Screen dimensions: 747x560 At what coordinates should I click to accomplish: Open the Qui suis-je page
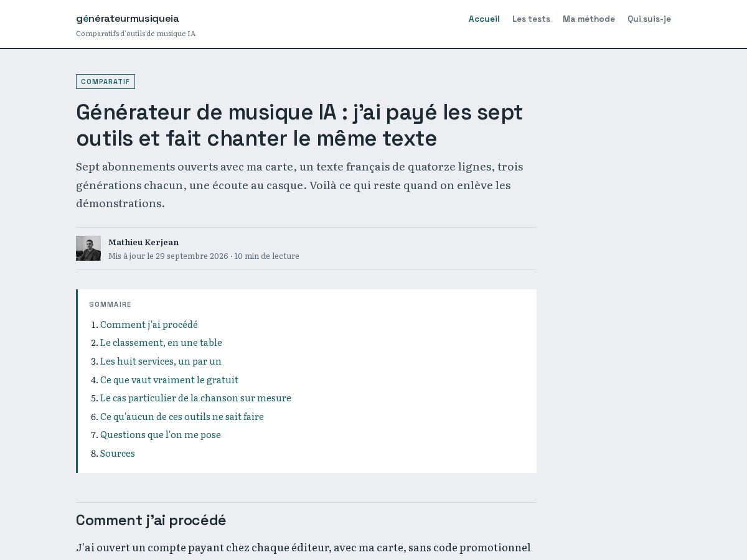tap(649, 19)
